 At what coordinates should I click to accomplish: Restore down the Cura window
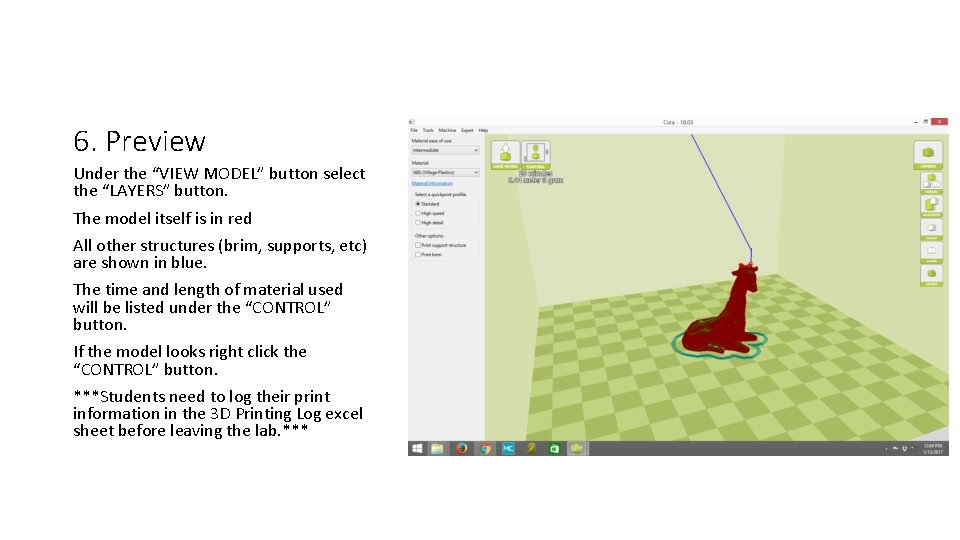tap(926, 122)
